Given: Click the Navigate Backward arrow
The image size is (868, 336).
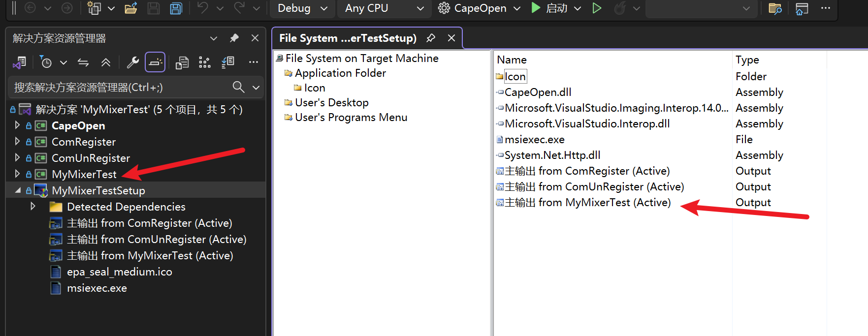Looking at the screenshot, I should click(30, 8).
